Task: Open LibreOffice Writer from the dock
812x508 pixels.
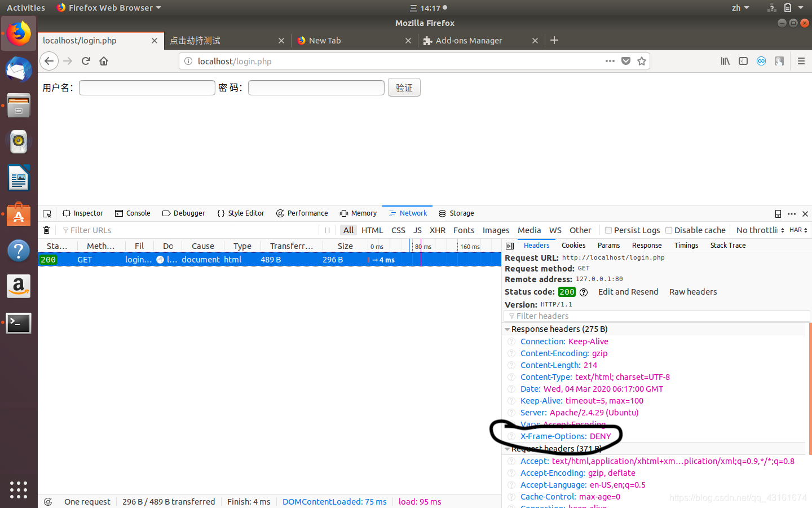Action: tap(19, 178)
